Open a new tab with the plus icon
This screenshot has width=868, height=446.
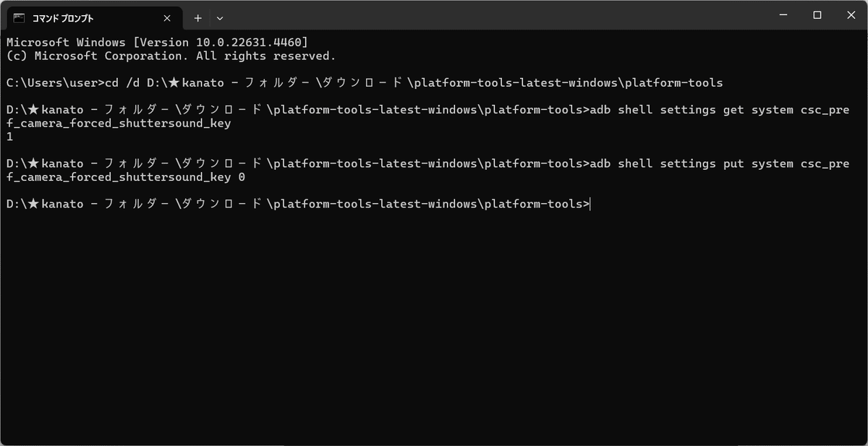pyautogui.click(x=197, y=17)
